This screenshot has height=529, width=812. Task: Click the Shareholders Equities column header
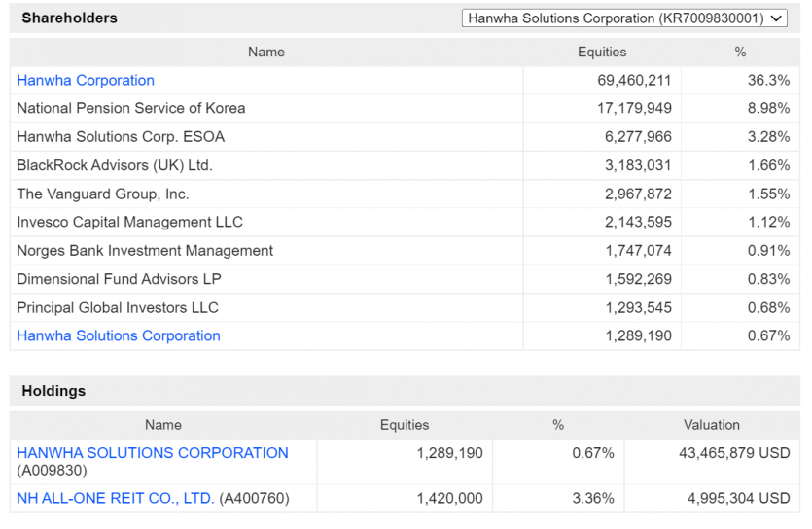tap(602, 52)
